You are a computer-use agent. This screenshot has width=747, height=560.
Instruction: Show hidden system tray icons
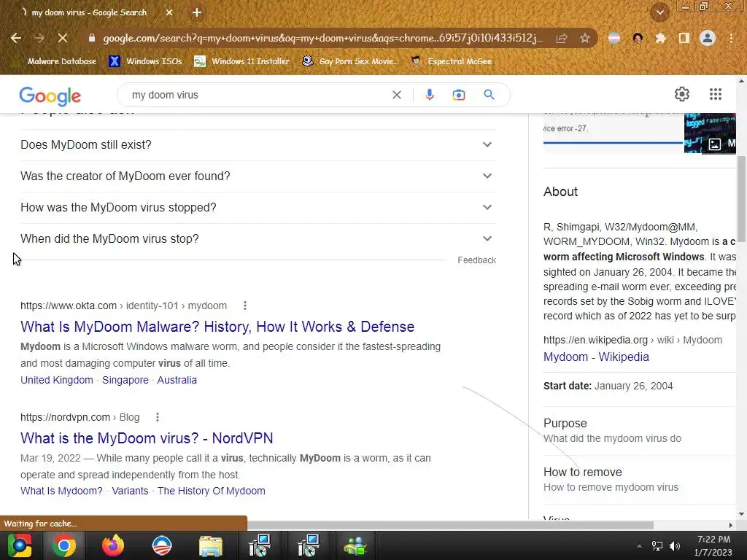[639, 546]
